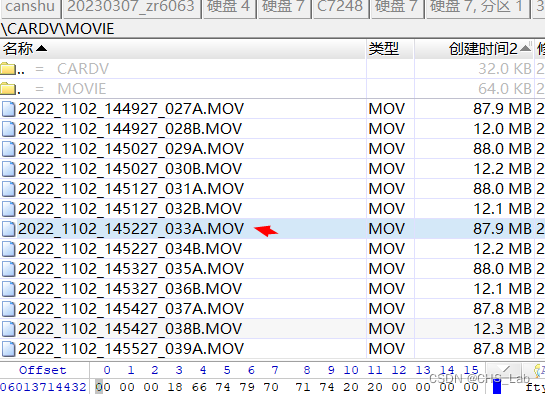
Task: Select file 2022_1102_145327_035A.MOV
Action: 131,269
